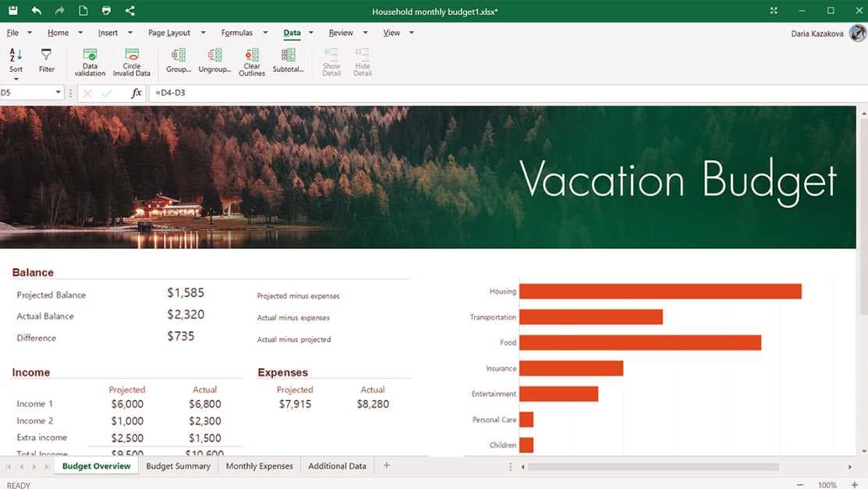Viewport: 868px width, 489px height.
Task: Click Circle Invalid Data
Action: click(x=131, y=61)
